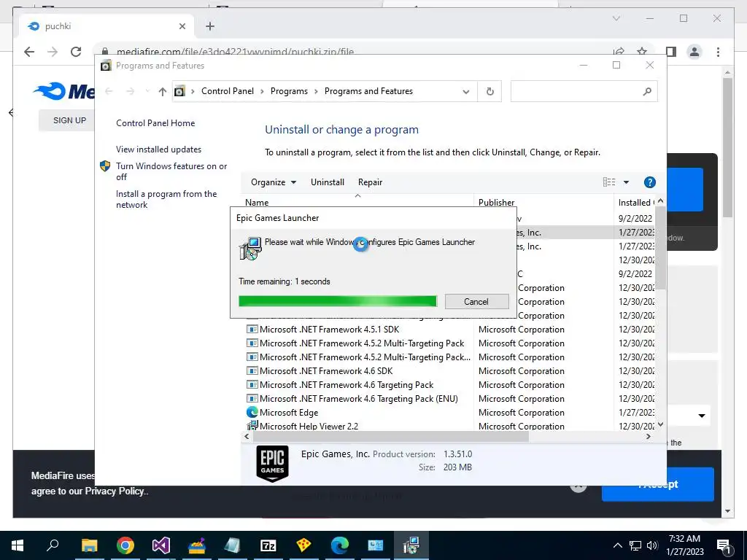Close the puchki Chrome tab
Viewport: 747px width, 560px height.
(x=182, y=26)
